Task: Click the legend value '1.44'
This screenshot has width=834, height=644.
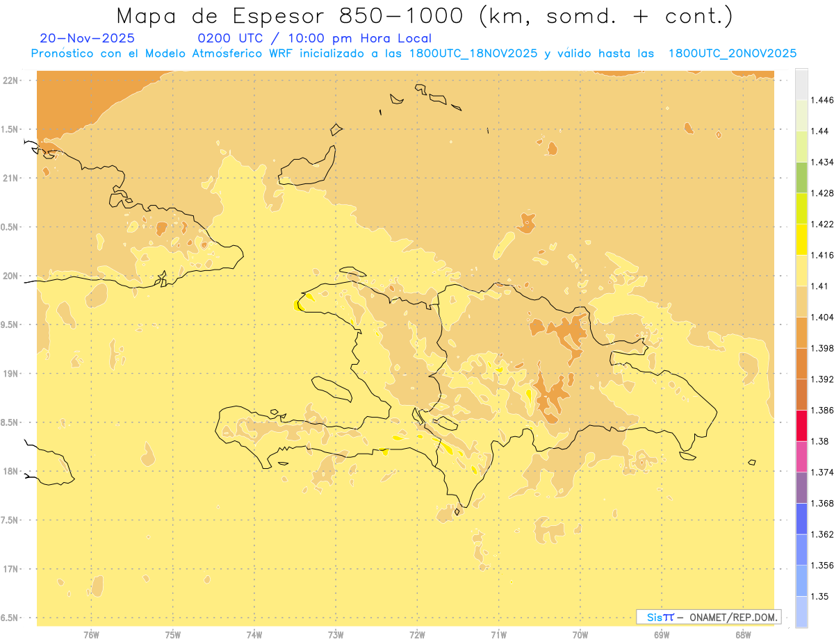Action: [x=820, y=131]
